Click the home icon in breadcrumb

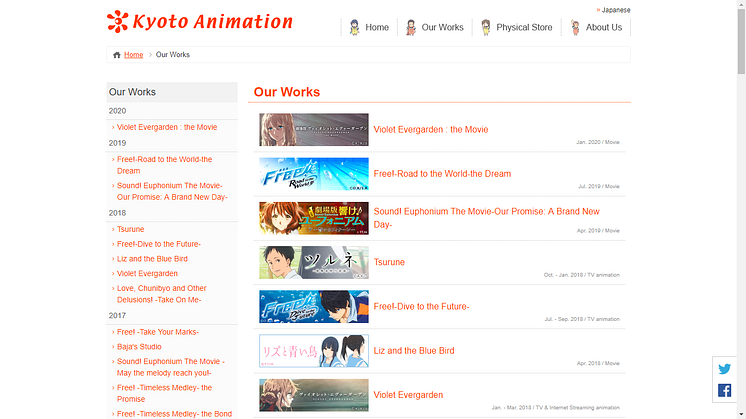pos(117,55)
